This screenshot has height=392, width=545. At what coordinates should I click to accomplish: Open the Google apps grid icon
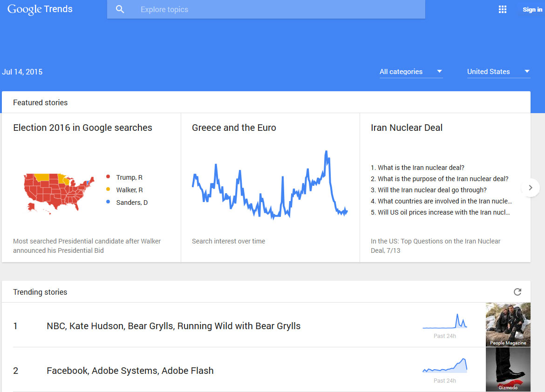[502, 9]
